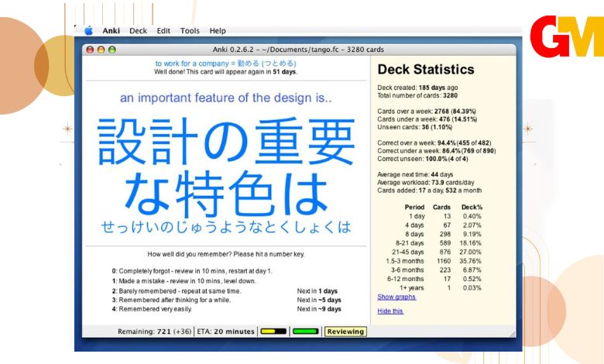This screenshot has height=364, width=604.
Task: Select answer '0: Completely forgot'
Action: tap(192, 271)
